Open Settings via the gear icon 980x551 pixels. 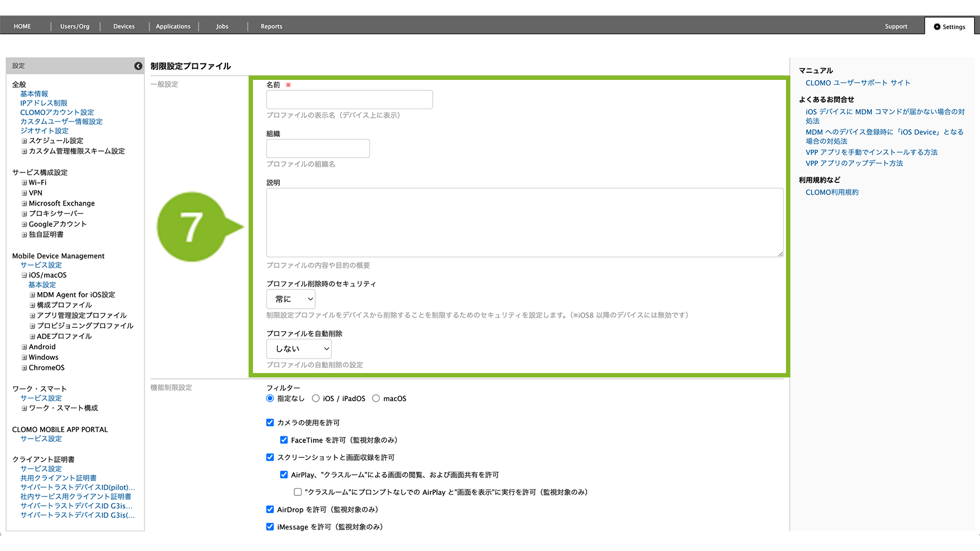936,26
